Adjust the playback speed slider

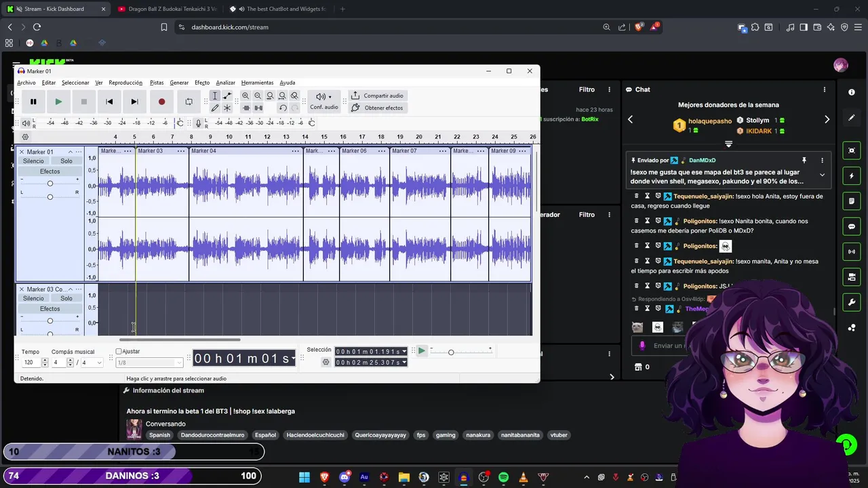(x=451, y=352)
